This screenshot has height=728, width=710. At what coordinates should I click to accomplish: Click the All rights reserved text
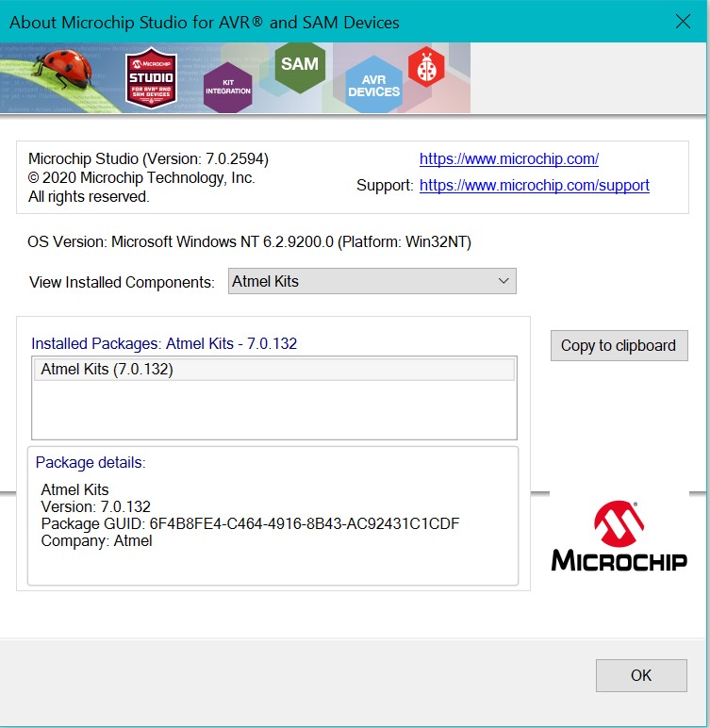[89, 197]
